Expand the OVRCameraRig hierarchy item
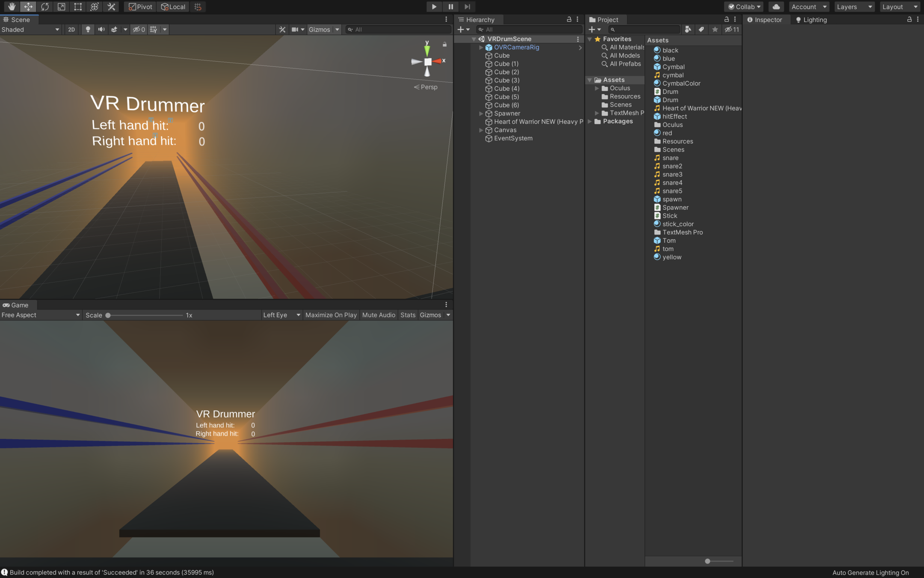 (481, 48)
